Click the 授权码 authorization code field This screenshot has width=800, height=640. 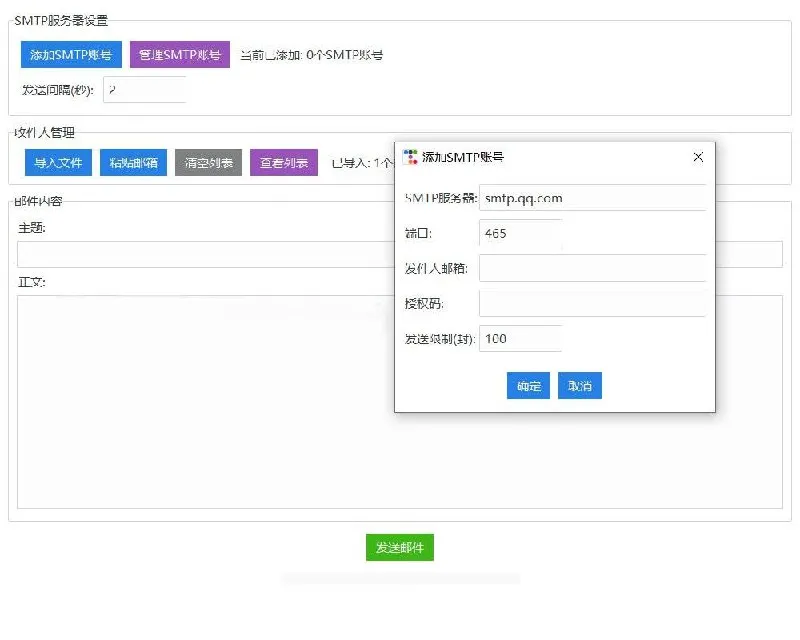(x=592, y=303)
